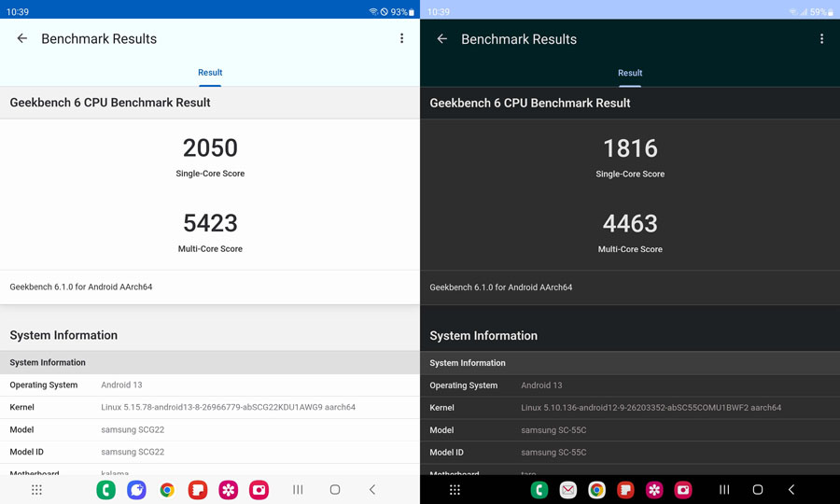Launch Chrome from left taskbar

coord(167,490)
